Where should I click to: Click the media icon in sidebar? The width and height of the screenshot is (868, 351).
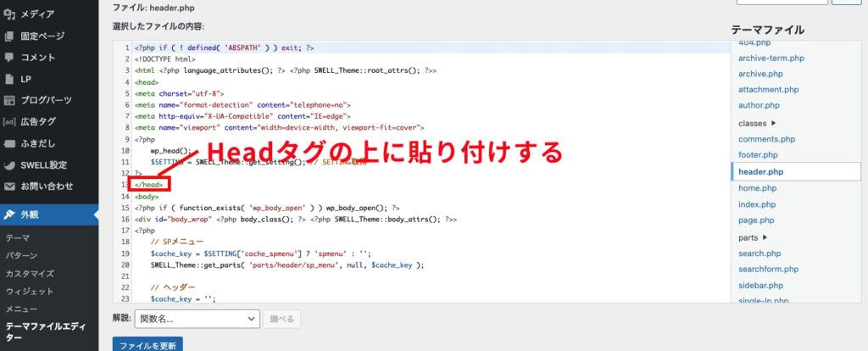click(x=9, y=14)
